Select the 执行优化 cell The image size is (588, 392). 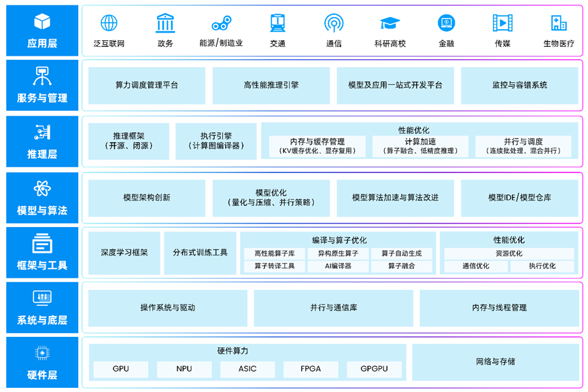[x=542, y=266]
